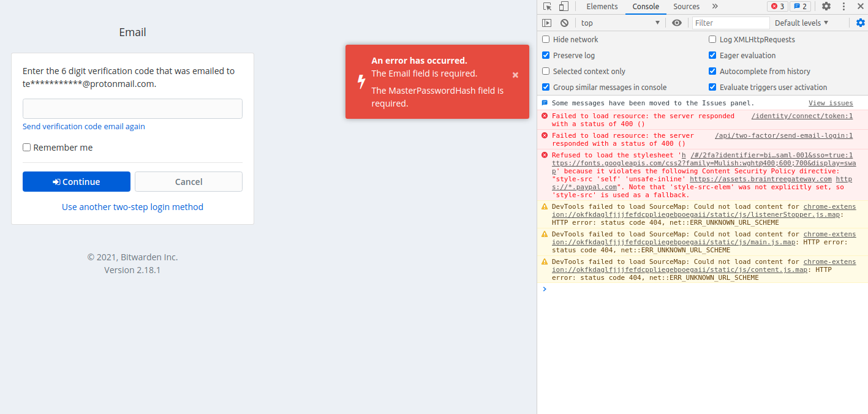This screenshot has height=414, width=868.
Task: Enable Log XMLHttpRequests checkbox
Action: pos(712,39)
